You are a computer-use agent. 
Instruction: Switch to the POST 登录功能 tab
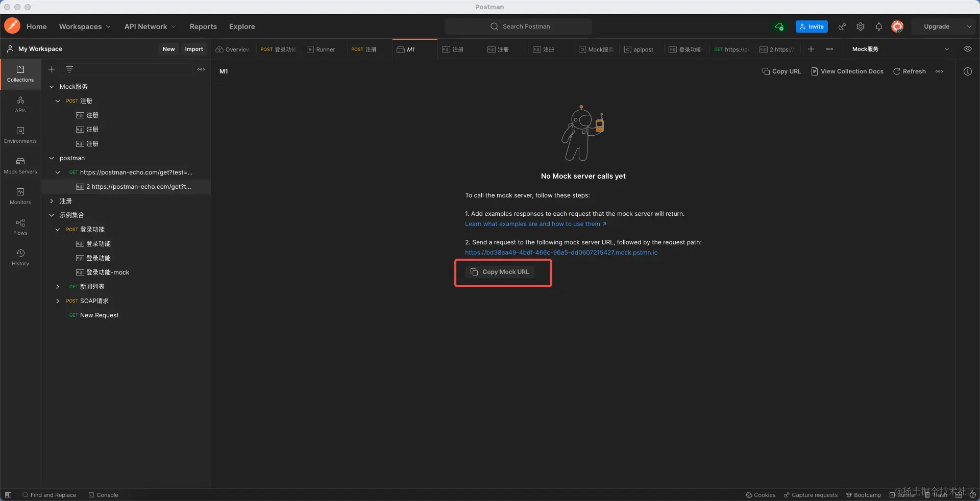click(278, 49)
